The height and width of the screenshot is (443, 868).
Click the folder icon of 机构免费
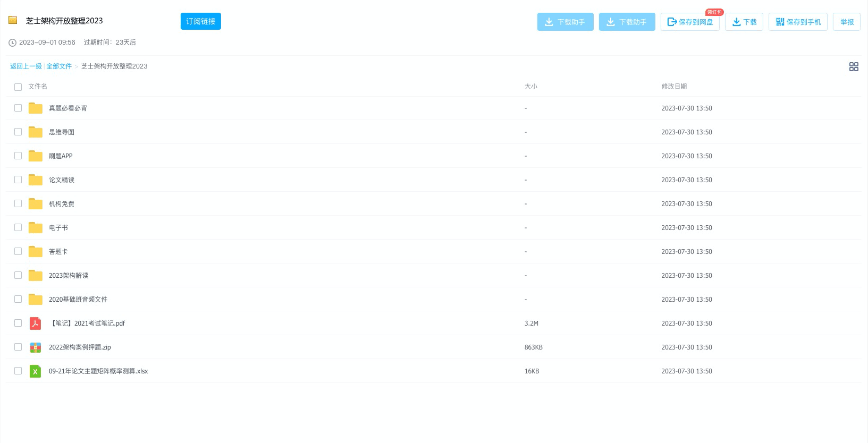point(36,204)
